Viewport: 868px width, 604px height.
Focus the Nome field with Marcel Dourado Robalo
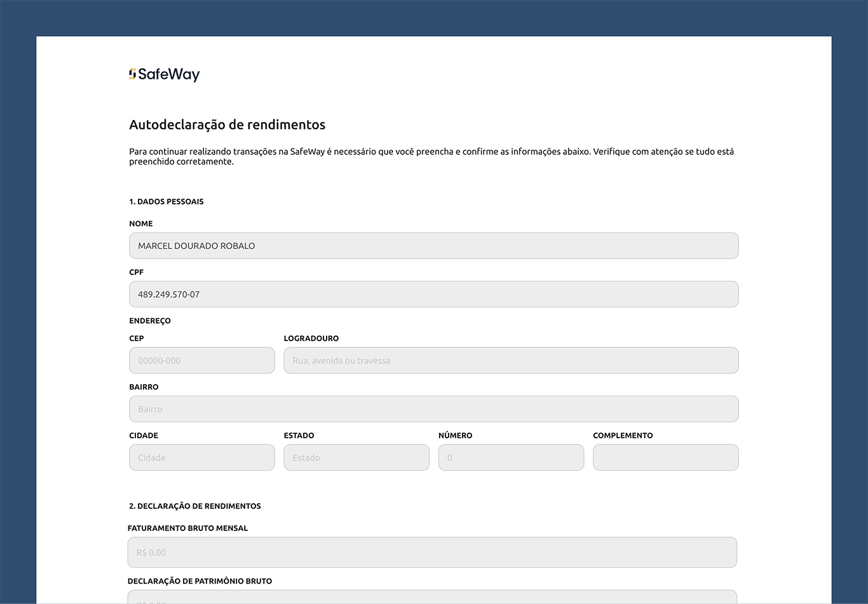click(x=433, y=246)
